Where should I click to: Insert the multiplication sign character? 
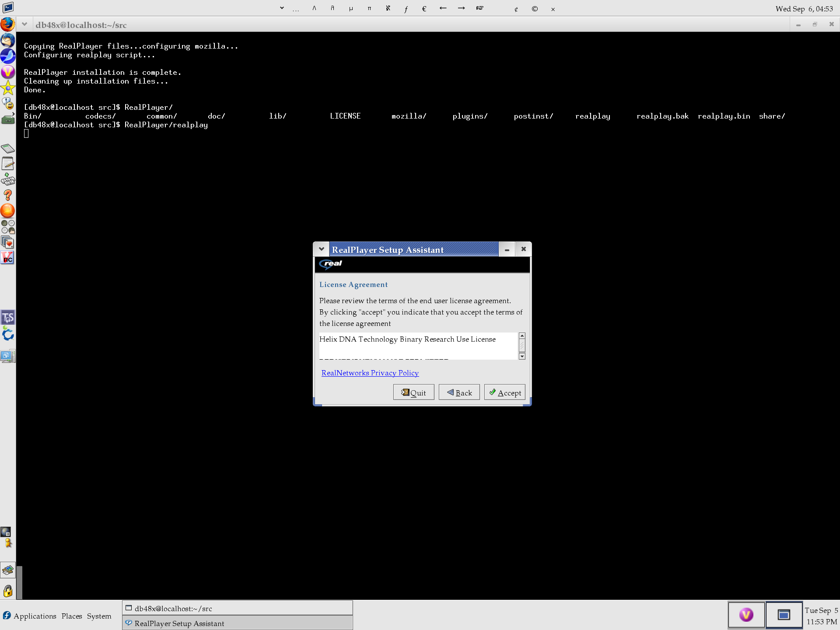tap(553, 8)
